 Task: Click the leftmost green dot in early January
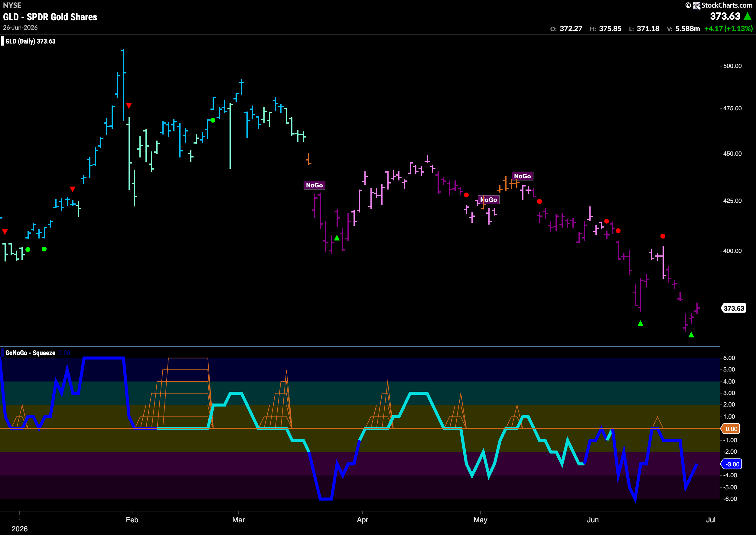[x=28, y=249]
